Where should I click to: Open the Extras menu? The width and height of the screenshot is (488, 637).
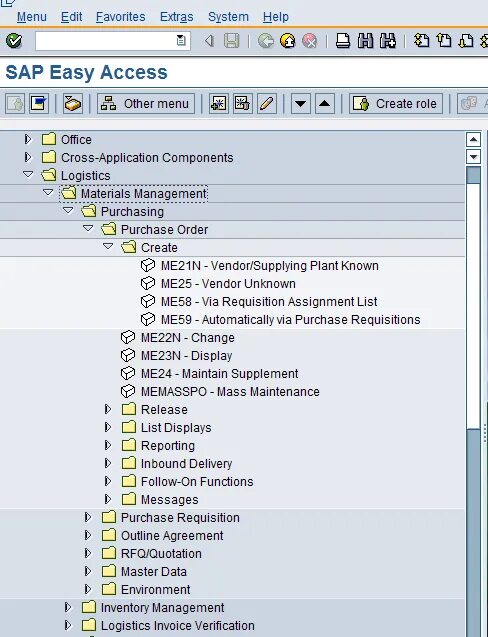[x=176, y=17]
